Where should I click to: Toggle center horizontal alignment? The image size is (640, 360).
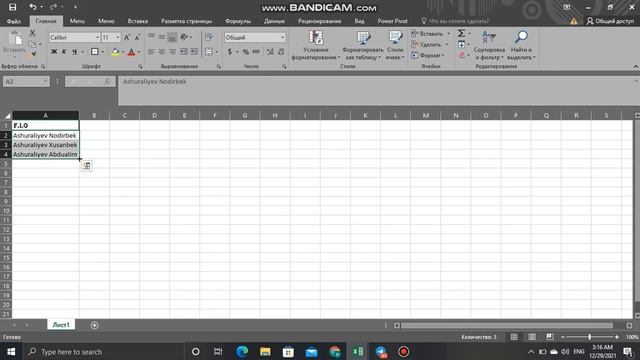point(162,52)
